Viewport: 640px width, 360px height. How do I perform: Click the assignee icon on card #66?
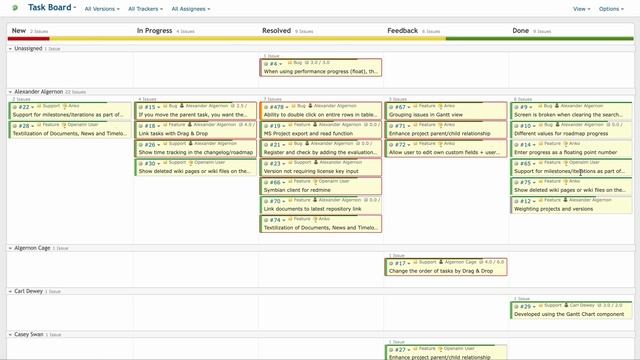pyautogui.click(x=315, y=181)
